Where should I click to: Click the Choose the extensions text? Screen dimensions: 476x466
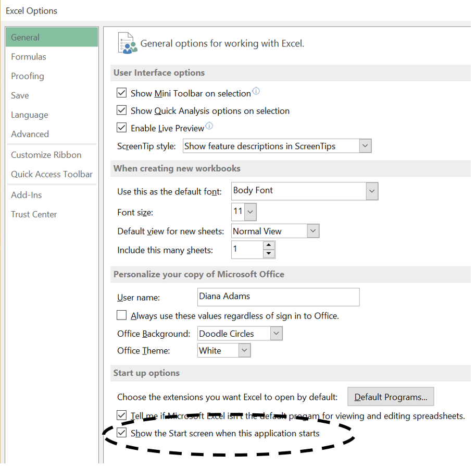[228, 397]
